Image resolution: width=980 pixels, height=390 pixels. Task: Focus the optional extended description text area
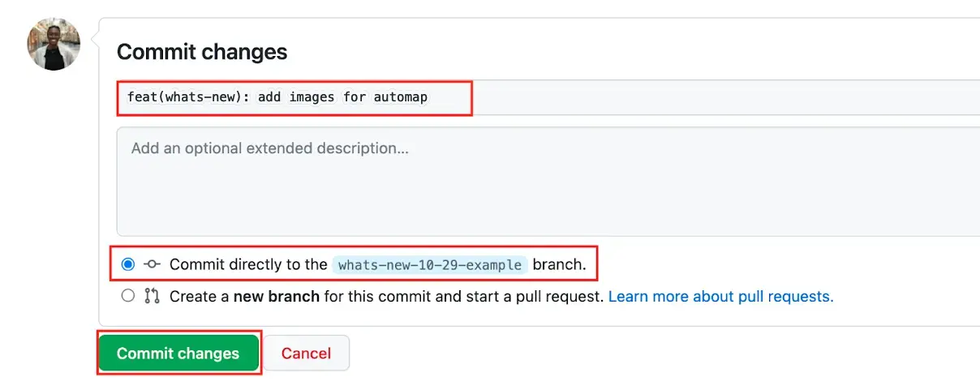[548, 182]
